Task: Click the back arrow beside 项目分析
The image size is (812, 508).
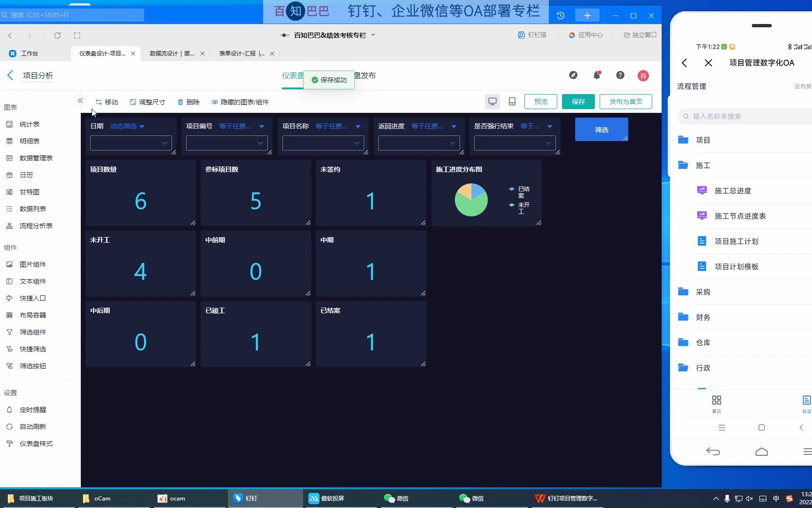Action: pyautogui.click(x=10, y=75)
